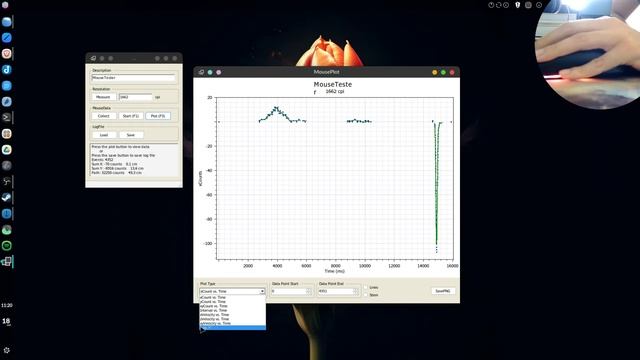Click the dock clock showing 11:20

pyautogui.click(x=7, y=305)
